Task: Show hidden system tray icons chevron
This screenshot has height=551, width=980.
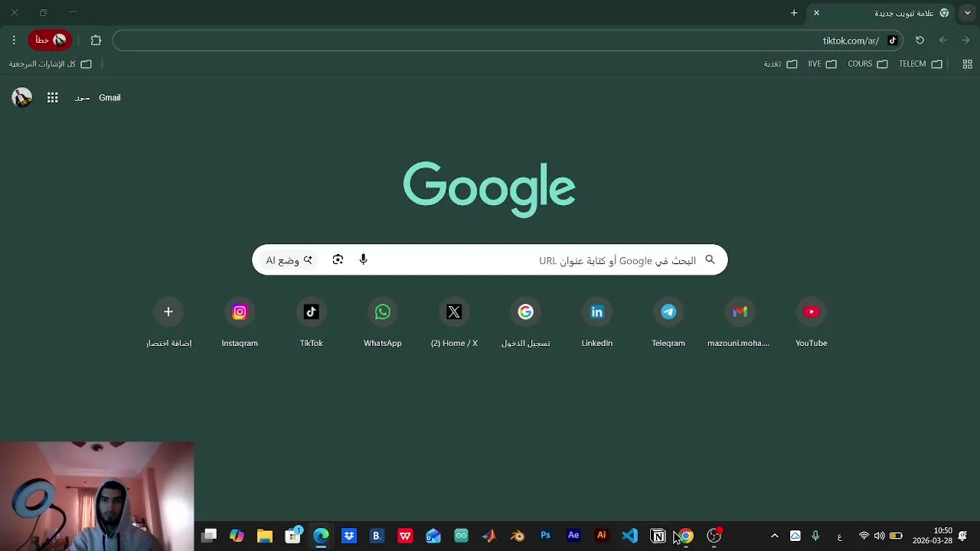Action: click(x=774, y=536)
